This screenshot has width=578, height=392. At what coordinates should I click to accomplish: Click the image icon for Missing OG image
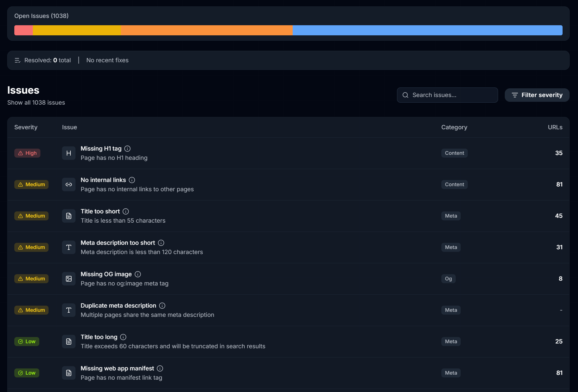coord(69,279)
